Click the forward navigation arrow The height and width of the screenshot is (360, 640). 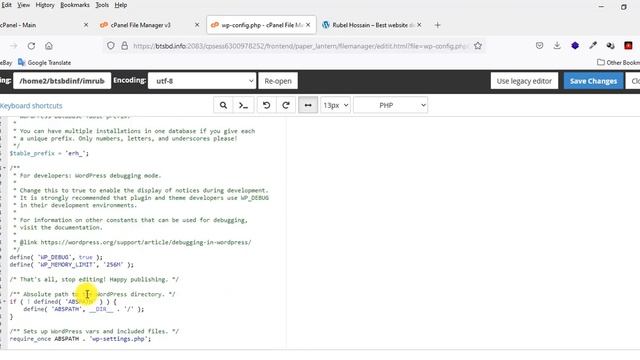[14, 46]
